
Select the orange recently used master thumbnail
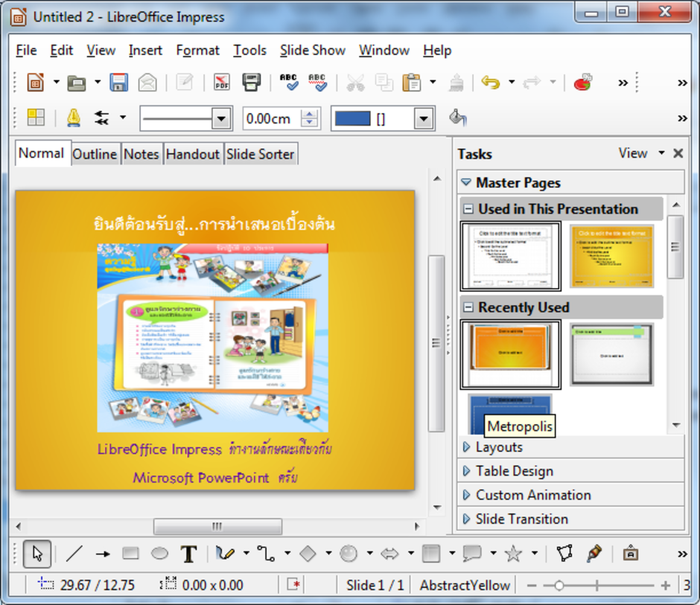(511, 353)
